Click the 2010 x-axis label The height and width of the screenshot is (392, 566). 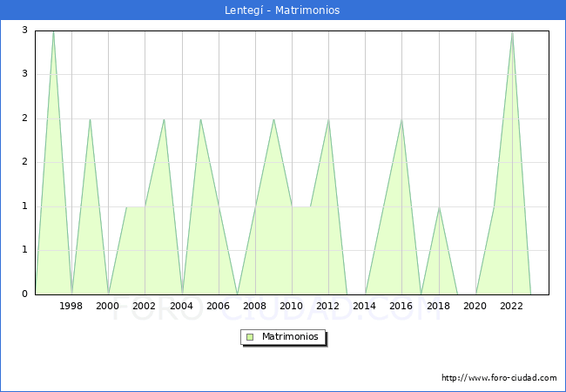click(292, 306)
